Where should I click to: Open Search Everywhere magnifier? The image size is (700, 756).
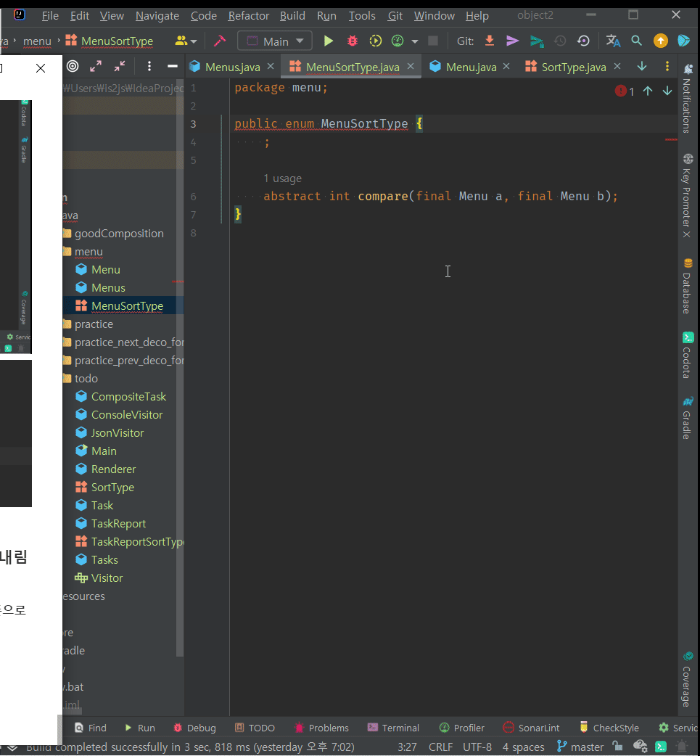pos(636,41)
